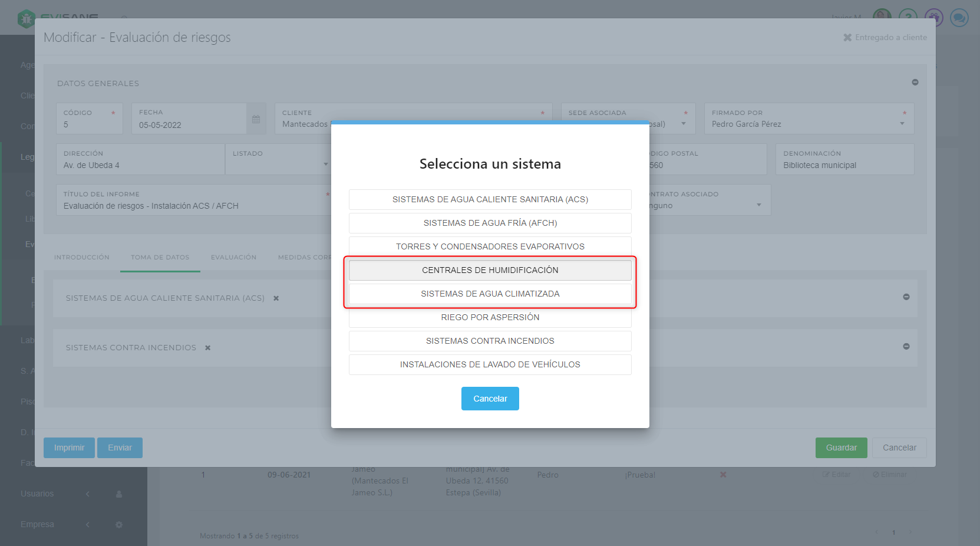Image resolution: width=980 pixels, height=546 pixels.
Task: Open the Sede asociada dropdown arrow
Action: point(684,124)
